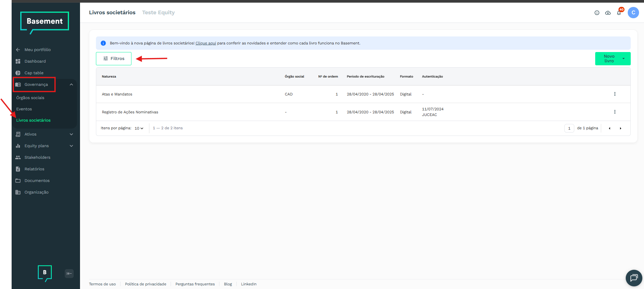Open items per page dropdown
The height and width of the screenshot is (289, 644).
pos(139,128)
